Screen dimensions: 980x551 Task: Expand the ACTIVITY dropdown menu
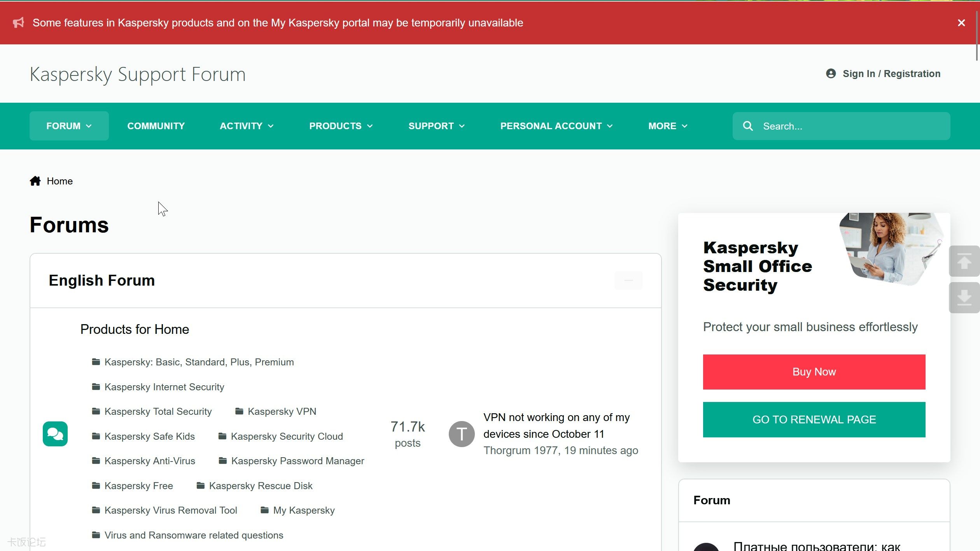point(247,126)
